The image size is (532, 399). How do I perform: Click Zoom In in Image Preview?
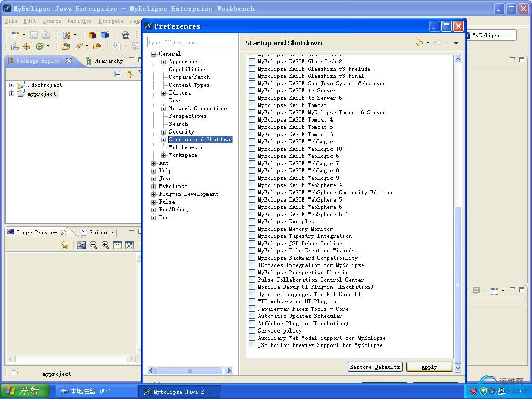click(105, 245)
